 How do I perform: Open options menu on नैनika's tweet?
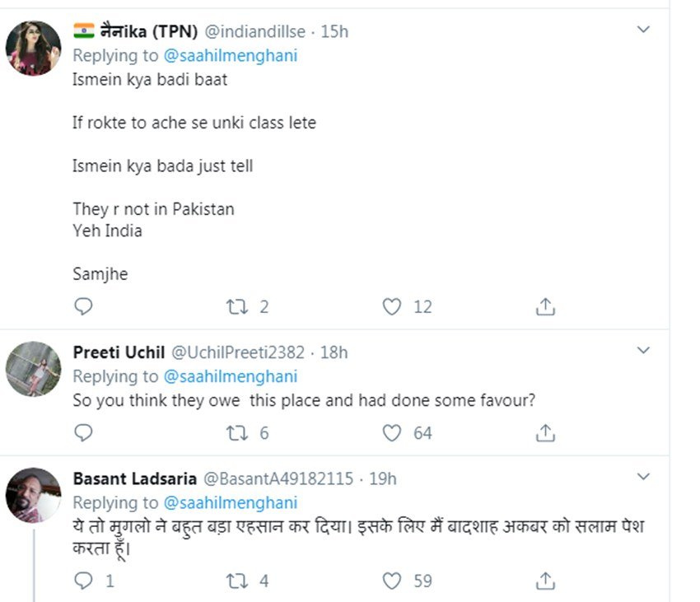pyautogui.click(x=643, y=29)
